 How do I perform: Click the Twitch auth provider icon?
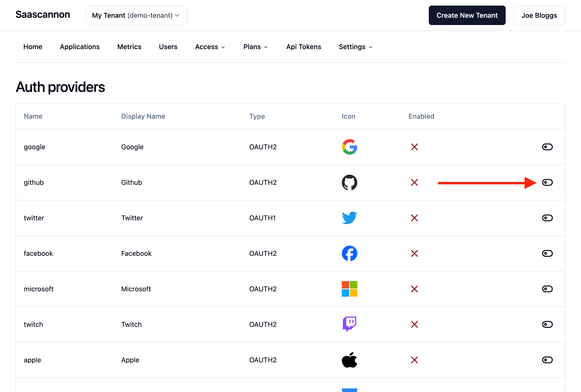pos(349,324)
